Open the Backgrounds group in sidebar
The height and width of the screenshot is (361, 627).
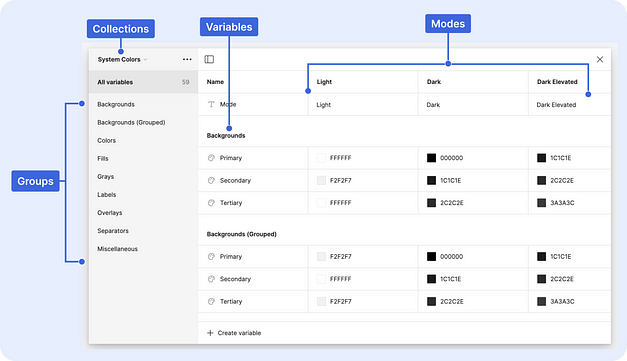[116, 104]
